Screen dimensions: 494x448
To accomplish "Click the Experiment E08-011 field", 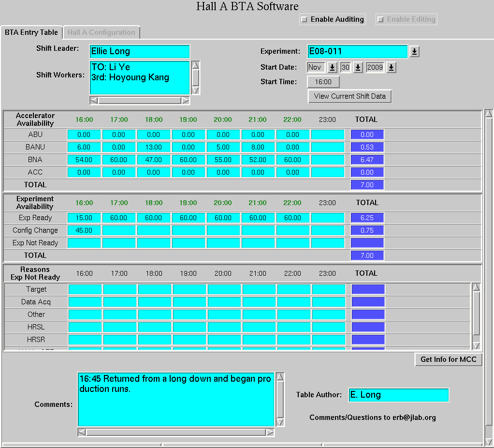I will point(357,51).
